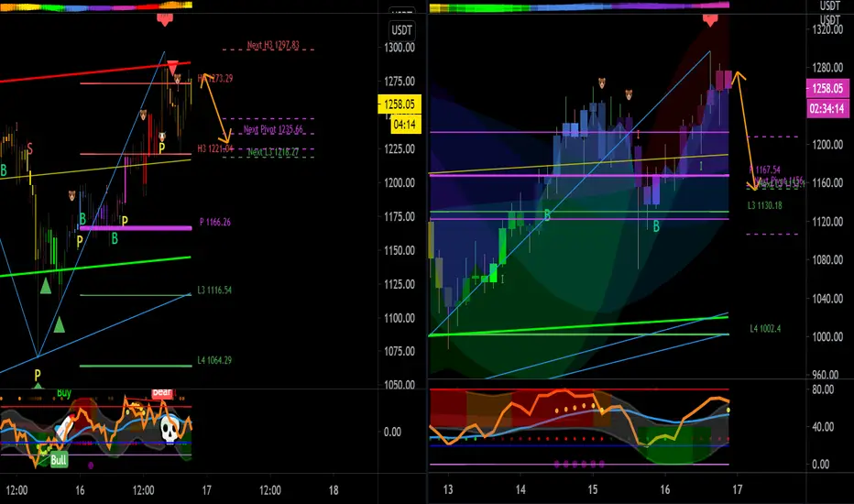Viewport: 854px width, 504px height.
Task: Click the Next H3 1297.83 label
Action: 273,45
